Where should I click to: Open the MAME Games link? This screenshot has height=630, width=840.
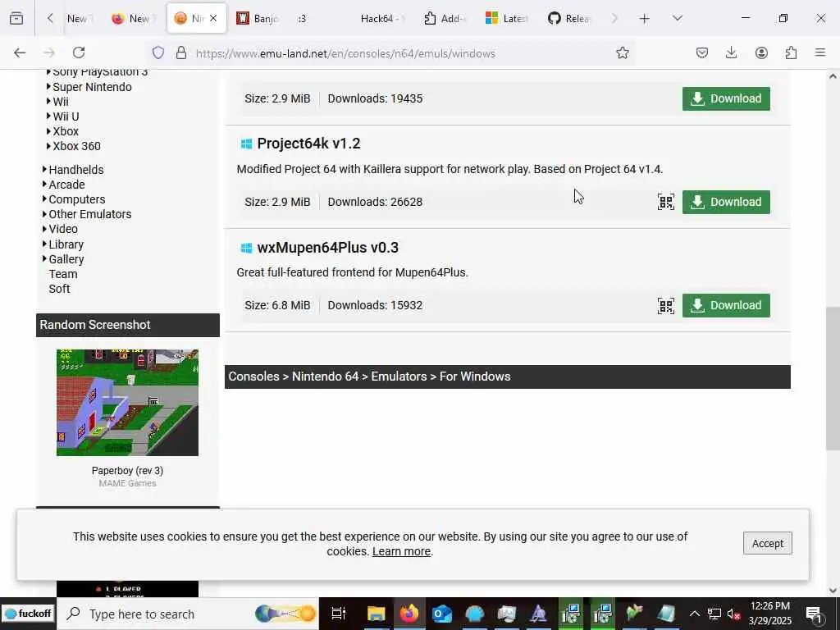pos(127,483)
